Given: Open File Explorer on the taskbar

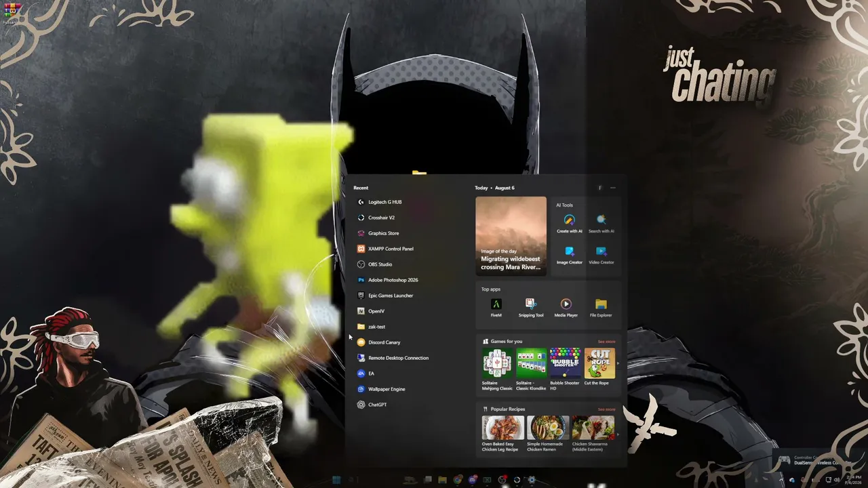Looking at the screenshot, I should (x=442, y=480).
